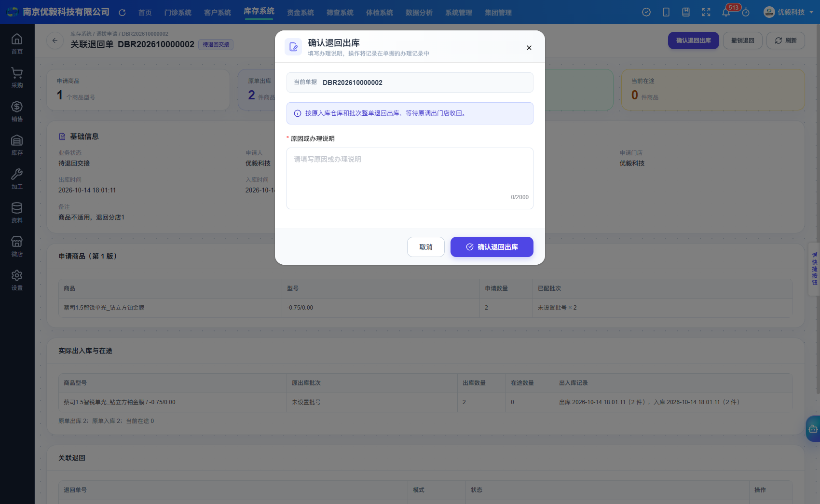This screenshot has height=504, width=820.
Task: Open 库存 sidebar icon
Action: [x=17, y=145]
